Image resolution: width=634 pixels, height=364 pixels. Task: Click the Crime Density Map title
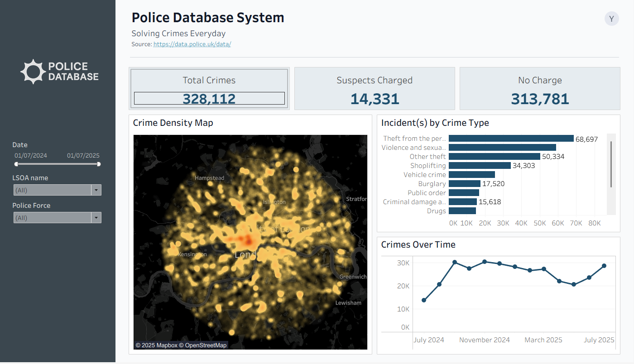click(173, 123)
